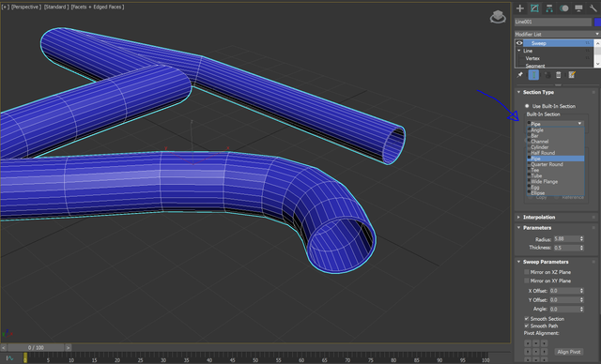Toggle Sweep modifier visibility eye
601x364 pixels.
click(519, 43)
